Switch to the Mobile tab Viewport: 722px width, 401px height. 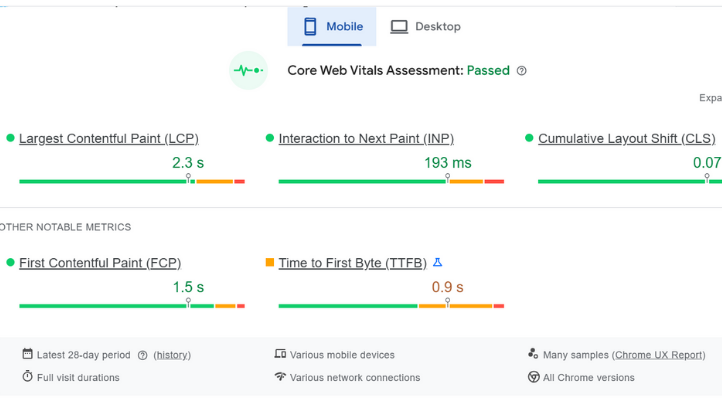332,27
